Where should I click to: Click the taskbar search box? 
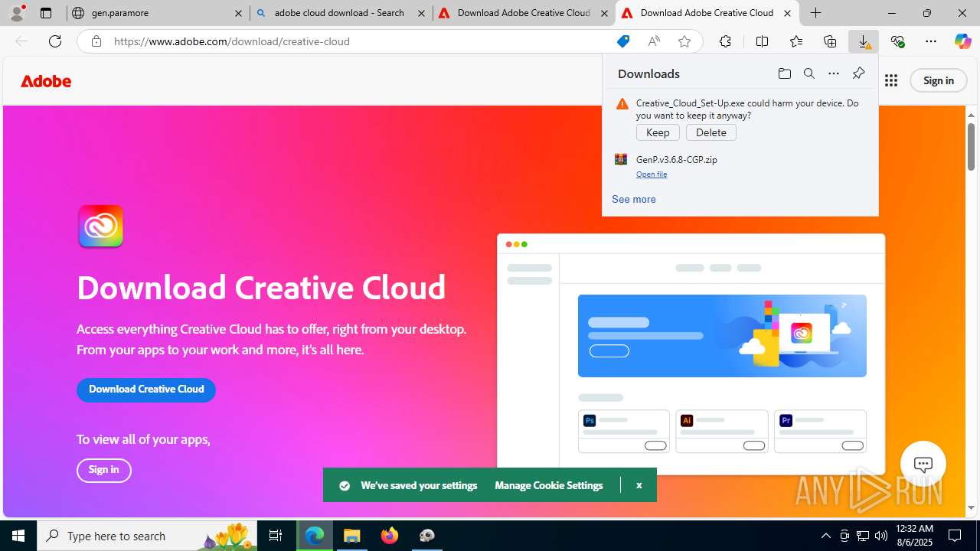147,536
